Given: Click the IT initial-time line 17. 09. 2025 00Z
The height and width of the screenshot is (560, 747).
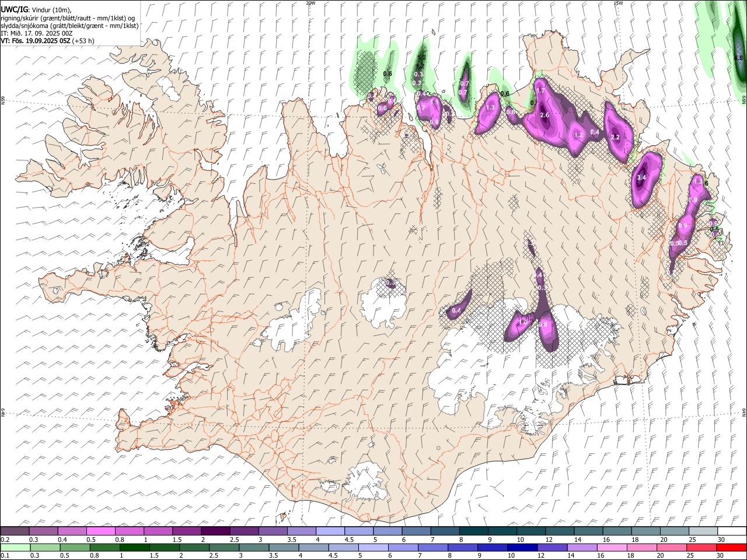Looking at the screenshot, I should 36,33.
